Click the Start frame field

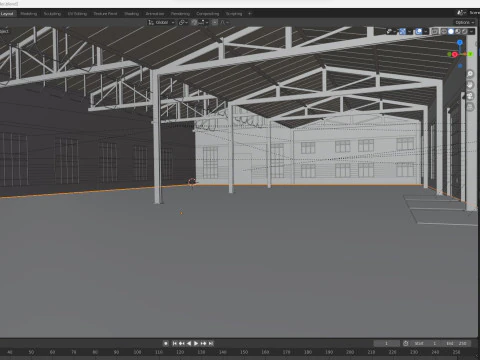427,343
